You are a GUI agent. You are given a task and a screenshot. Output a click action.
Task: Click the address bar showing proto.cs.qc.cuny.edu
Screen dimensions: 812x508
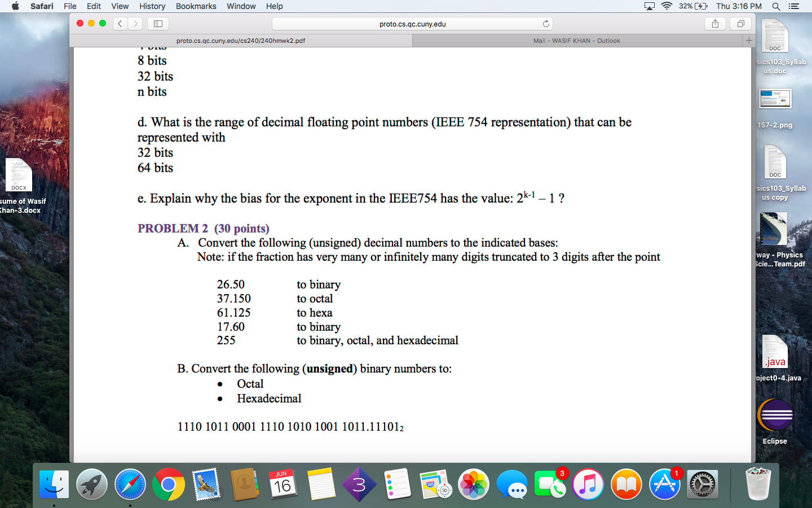[412, 24]
